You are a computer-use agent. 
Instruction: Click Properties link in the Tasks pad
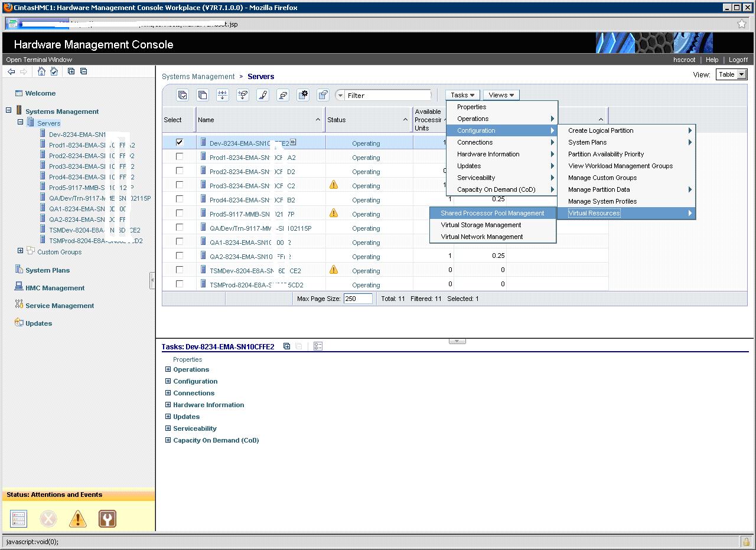tap(188, 359)
